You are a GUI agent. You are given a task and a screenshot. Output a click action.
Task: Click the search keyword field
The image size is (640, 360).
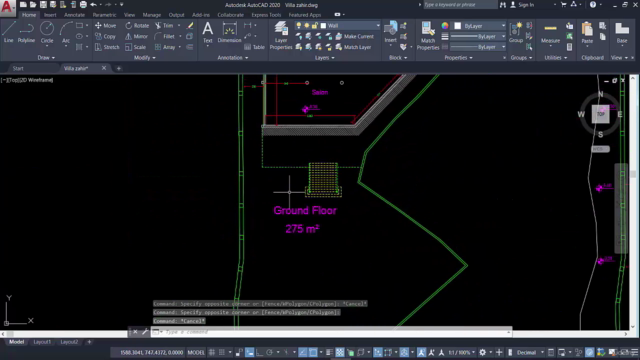pyautogui.click(x=459, y=4)
